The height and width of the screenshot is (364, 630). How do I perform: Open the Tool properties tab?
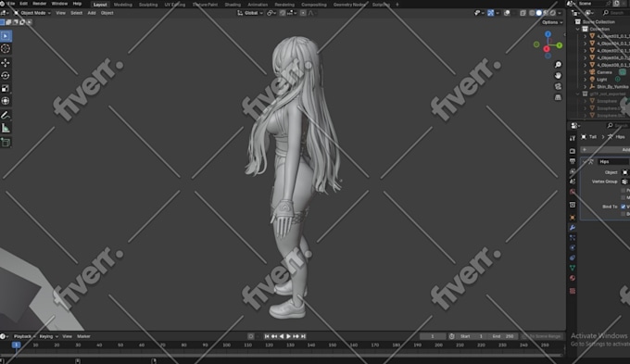pyautogui.click(x=573, y=139)
